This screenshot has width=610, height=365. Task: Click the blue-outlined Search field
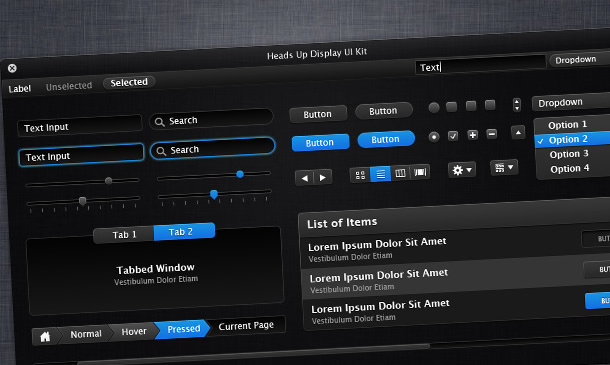pyautogui.click(x=213, y=148)
